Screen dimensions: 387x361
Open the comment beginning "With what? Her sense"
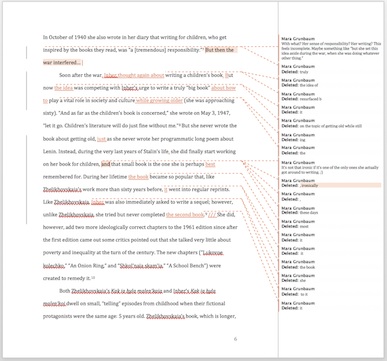331,48
